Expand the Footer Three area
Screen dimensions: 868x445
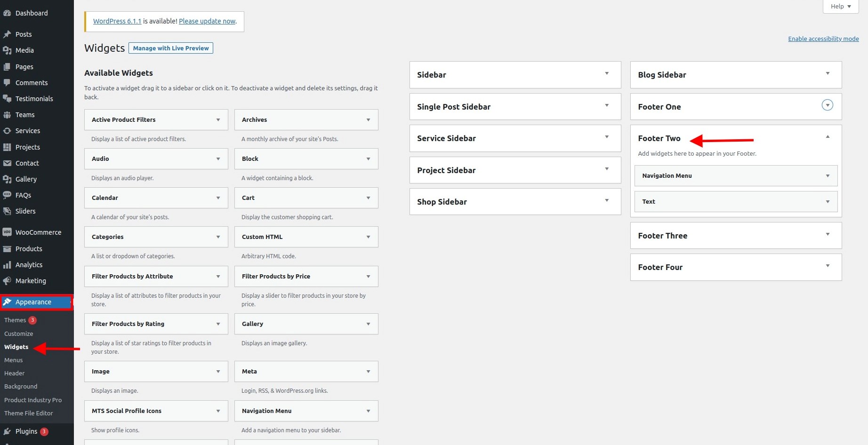tap(828, 234)
